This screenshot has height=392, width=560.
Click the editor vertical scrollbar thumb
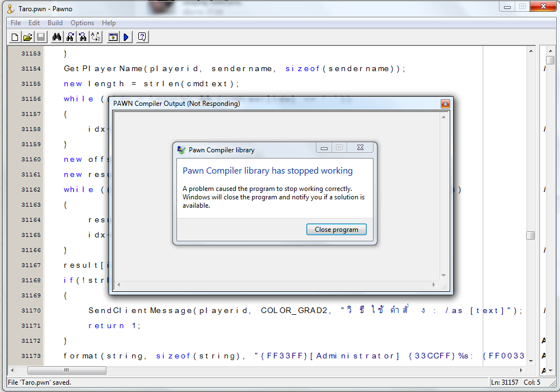pos(530,235)
